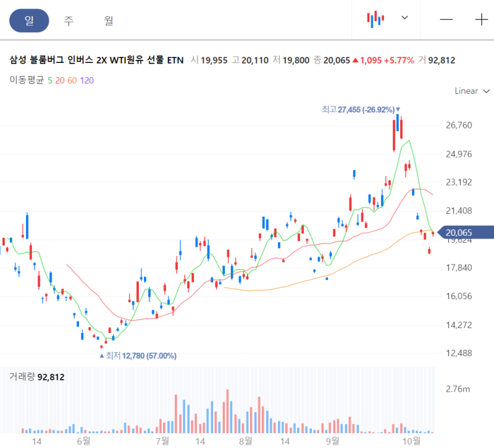Toggle the 120-day moving average line

86,79
